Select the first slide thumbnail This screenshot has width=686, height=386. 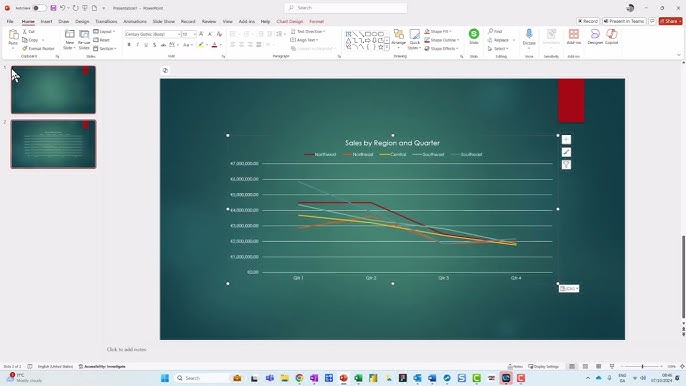[x=53, y=90]
